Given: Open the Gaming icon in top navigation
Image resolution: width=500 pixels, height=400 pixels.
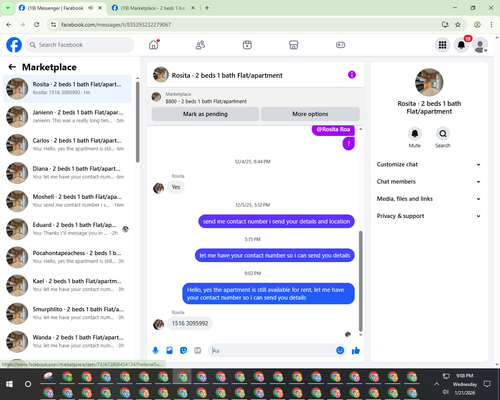Looking at the screenshot, I should click(x=340, y=45).
